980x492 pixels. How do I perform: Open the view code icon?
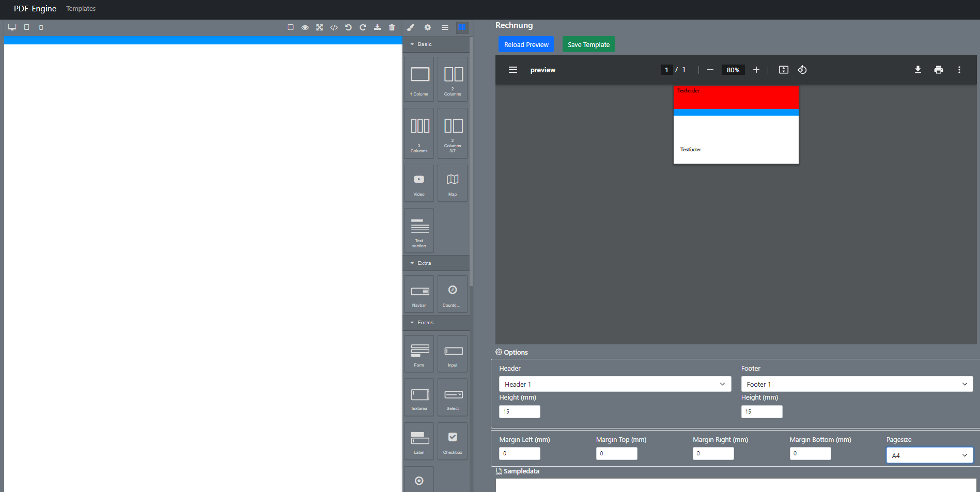click(x=334, y=27)
